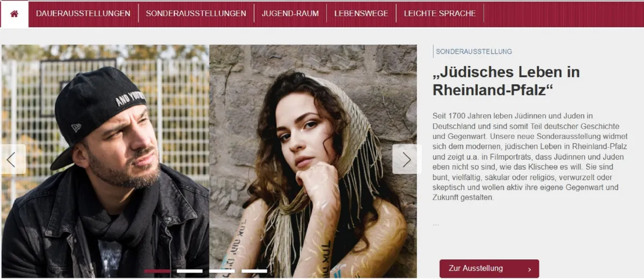This screenshot has height=279, width=644.
Task: Open Dauerausstellungen menu
Action: pyautogui.click(x=83, y=13)
